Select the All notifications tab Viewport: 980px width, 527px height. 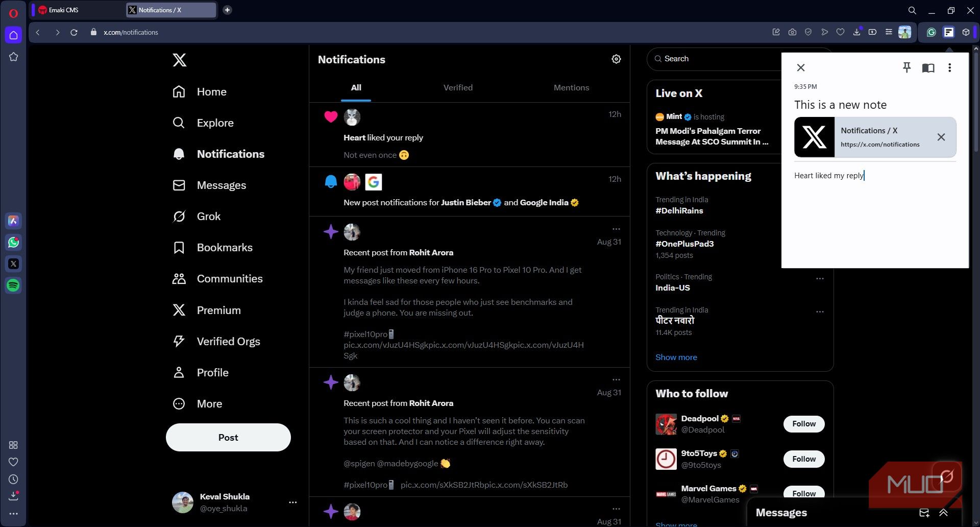pyautogui.click(x=356, y=87)
